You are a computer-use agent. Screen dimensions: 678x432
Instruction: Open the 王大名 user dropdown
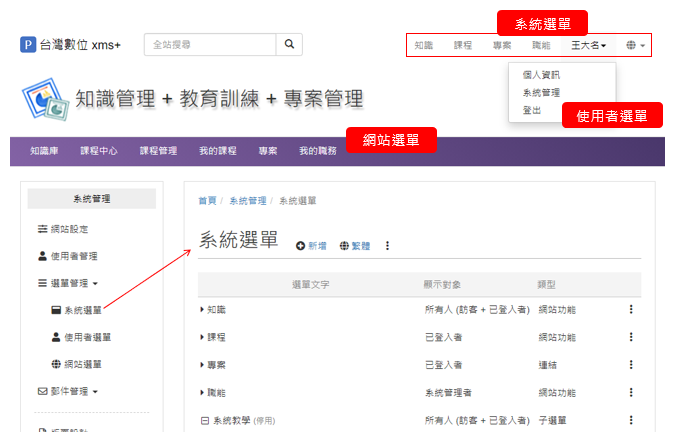[x=589, y=46]
